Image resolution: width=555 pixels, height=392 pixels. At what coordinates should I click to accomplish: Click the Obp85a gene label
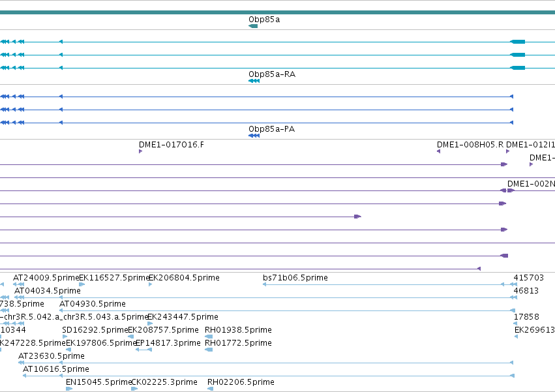point(264,20)
